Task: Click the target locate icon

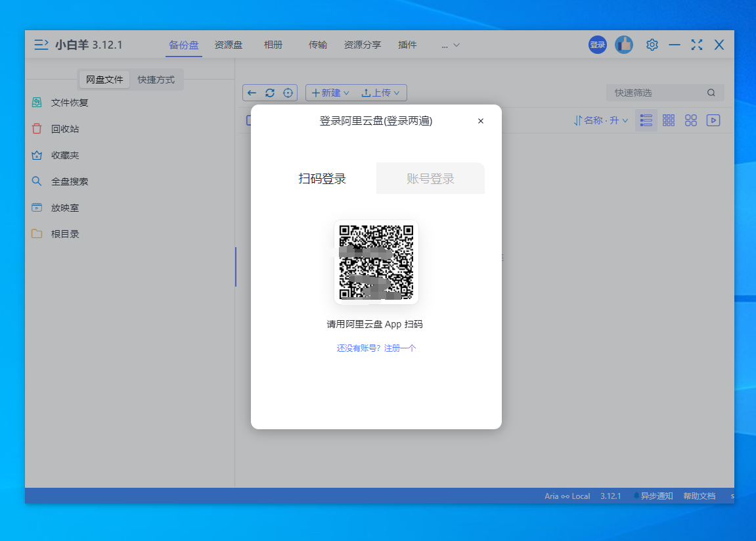Action: (288, 93)
